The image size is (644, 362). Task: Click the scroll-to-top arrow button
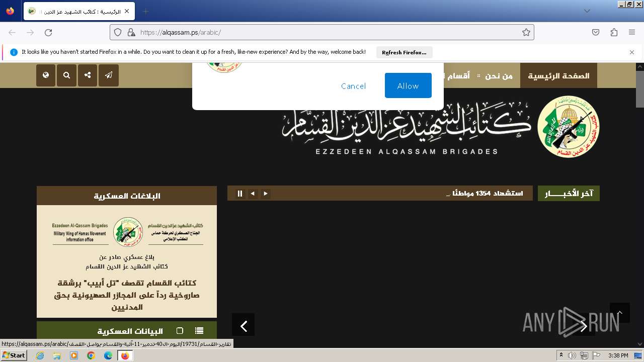click(x=620, y=313)
